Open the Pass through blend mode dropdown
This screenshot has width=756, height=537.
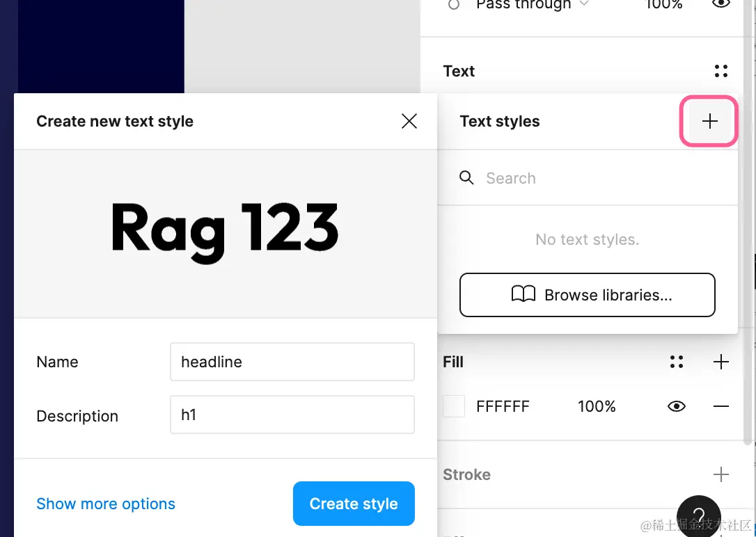click(533, 4)
